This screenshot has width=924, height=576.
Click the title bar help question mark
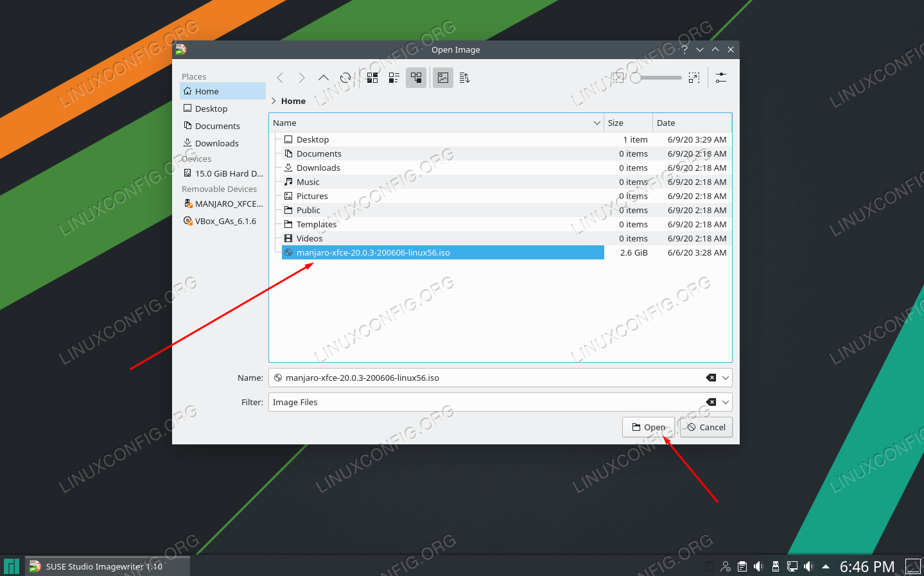(684, 49)
